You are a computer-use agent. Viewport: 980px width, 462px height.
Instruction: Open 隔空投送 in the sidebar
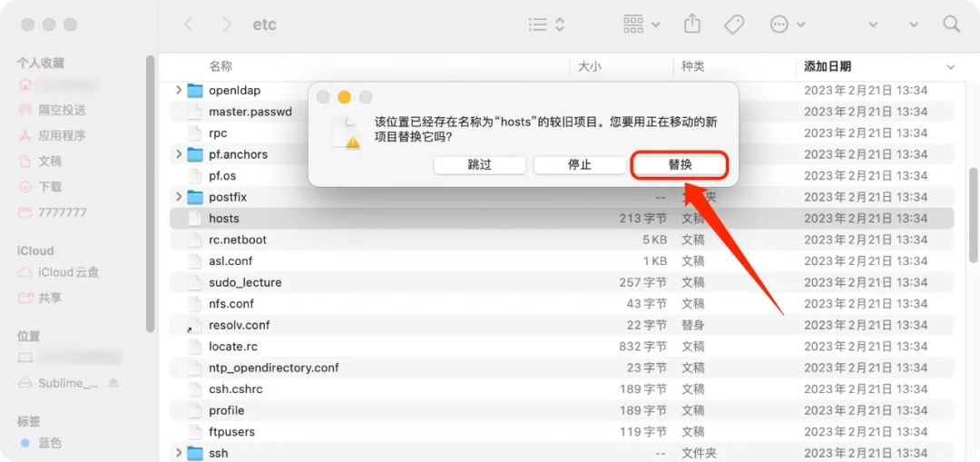pyautogui.click(x=62, y=110)
